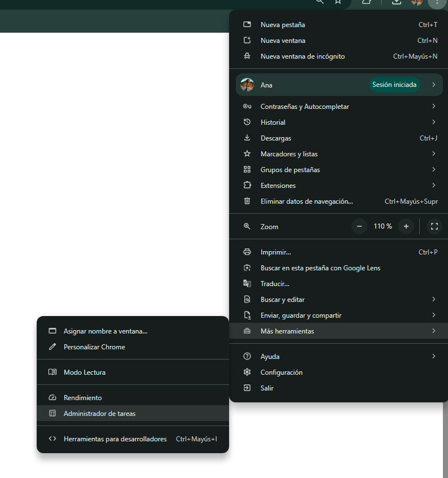Click the trash icon for Eliminar datos de navegación
Screen dimensions: 448x478
pyautogui.click(x=247, y=201)
